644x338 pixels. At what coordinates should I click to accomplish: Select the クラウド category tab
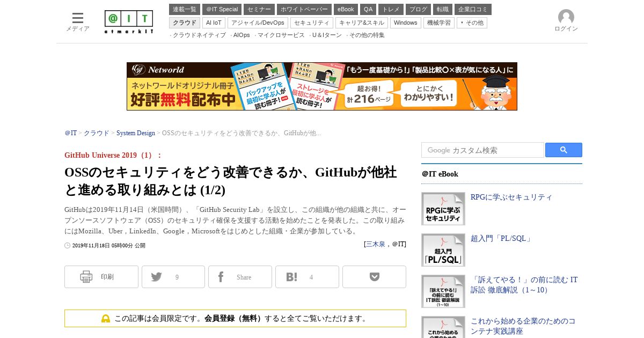185,23
